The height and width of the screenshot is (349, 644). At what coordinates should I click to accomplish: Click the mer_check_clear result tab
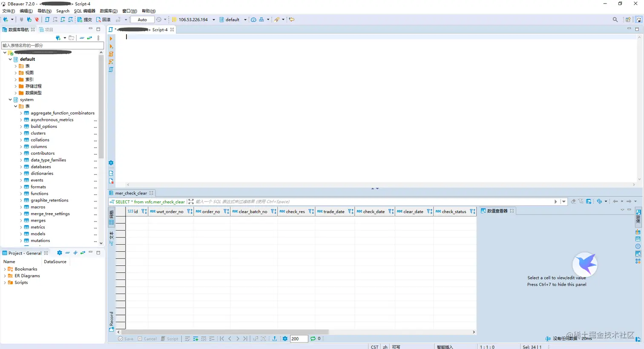pos(131,193)
